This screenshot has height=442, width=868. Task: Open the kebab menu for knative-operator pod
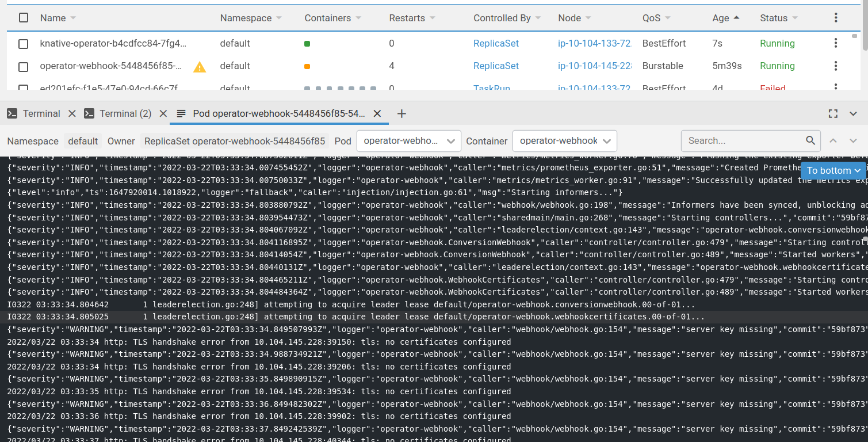[835, 43]
